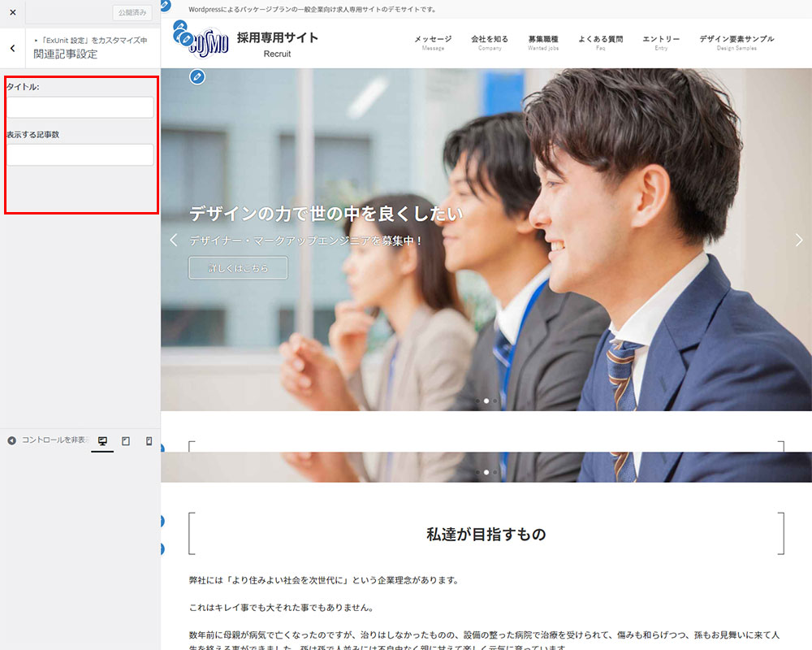The width and height of the screenshot is (812, 650).
Task: Go back using the left chevron arrow
Action: (x=12, y=48)
